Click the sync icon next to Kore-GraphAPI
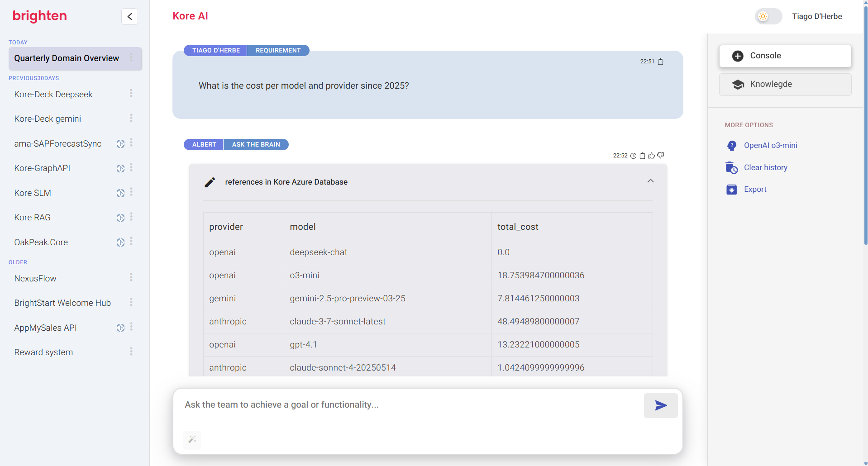The height and width of the screenshot is (466, 868). pos(120,168)
